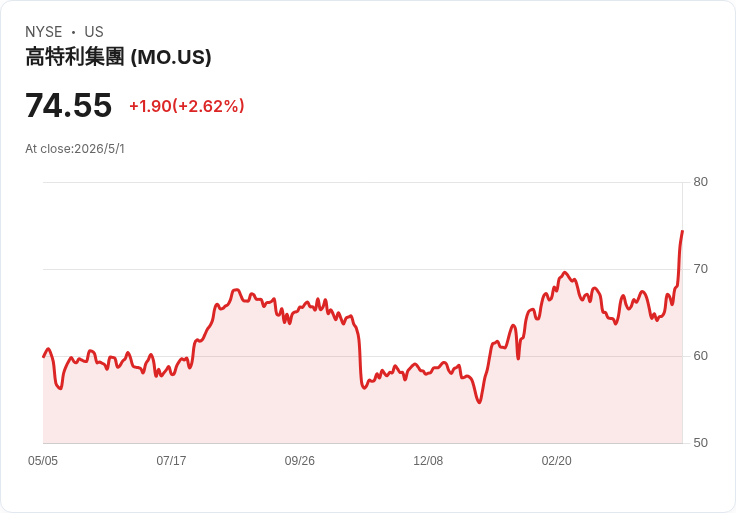Screen dimensions: 736x513
Task: Click the chart's lowest dip near 55
Action: click(479, 402)
